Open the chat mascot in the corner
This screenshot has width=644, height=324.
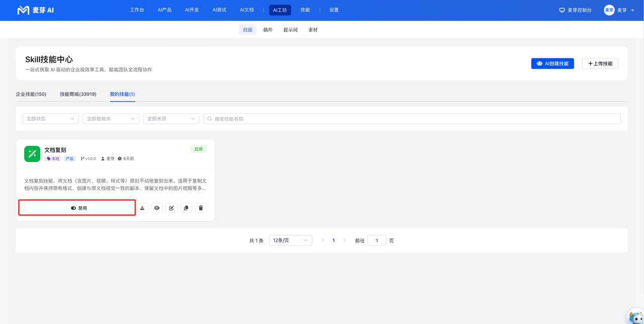coord(636,317)
